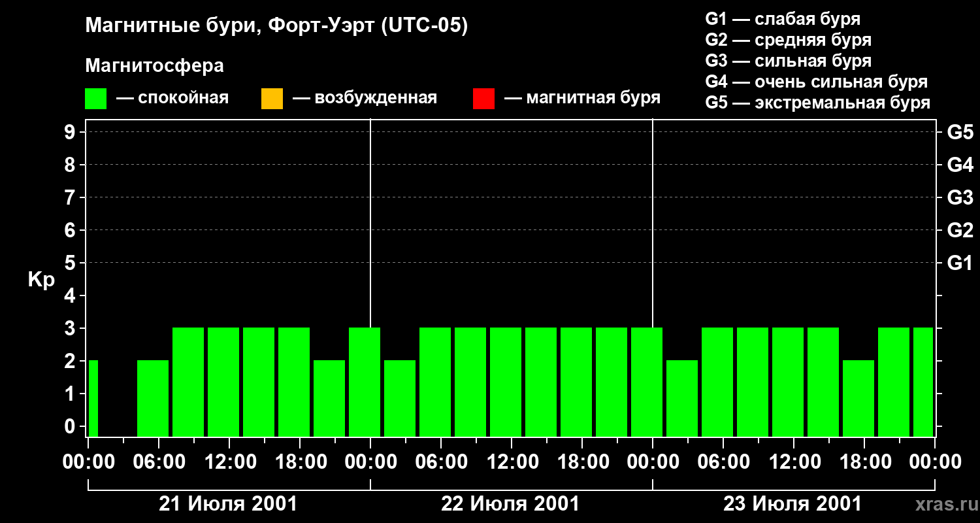This screenshot has width=980, height=523.
Task: Click the right-axis 'G2' label beside Kp 6
Action: tap(960, 230)
